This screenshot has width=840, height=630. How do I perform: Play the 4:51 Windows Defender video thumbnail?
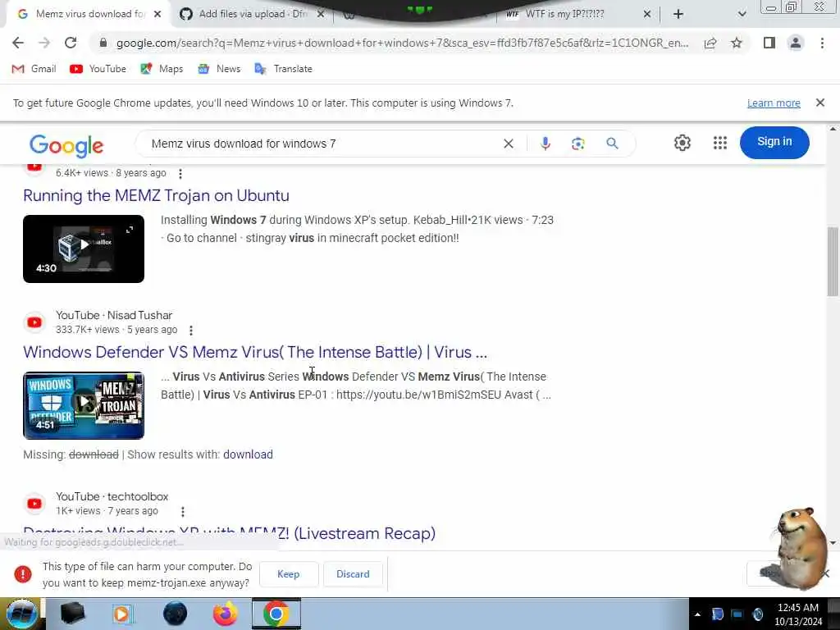[84, 405]
